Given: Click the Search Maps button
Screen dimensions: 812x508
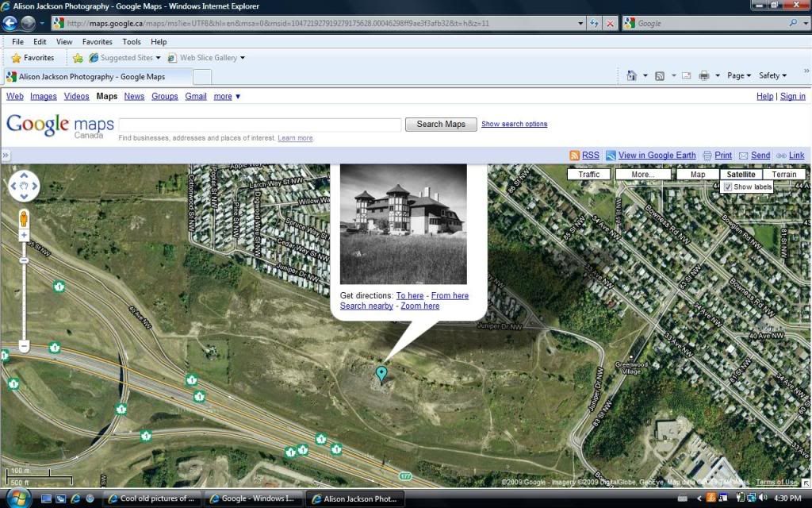Looking at the screenshot, I should tap(441, 125).
